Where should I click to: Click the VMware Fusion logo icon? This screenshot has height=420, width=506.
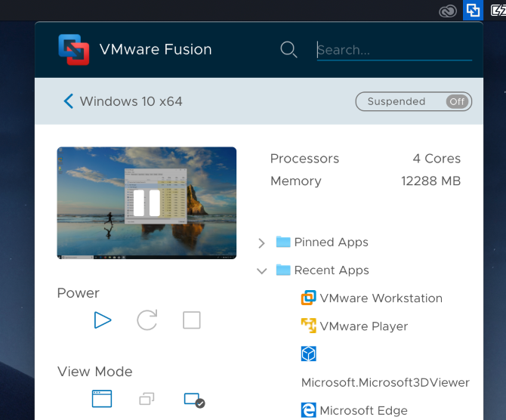coord(74,50)
